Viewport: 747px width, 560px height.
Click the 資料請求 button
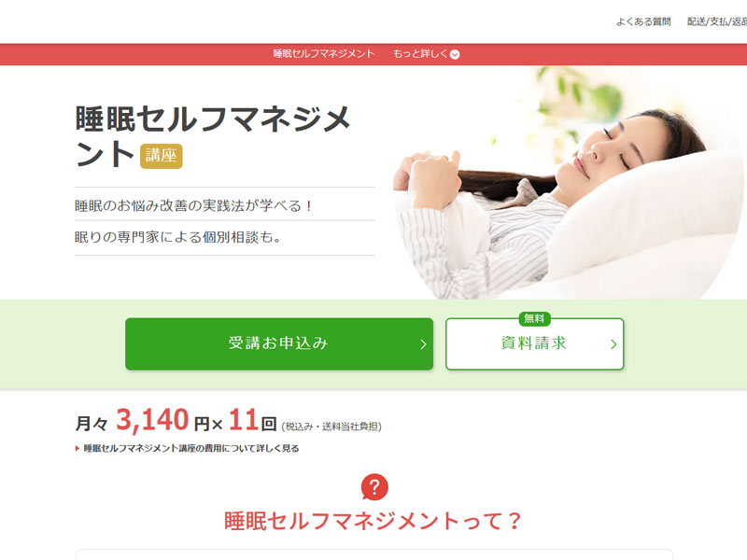click(534, 343)
